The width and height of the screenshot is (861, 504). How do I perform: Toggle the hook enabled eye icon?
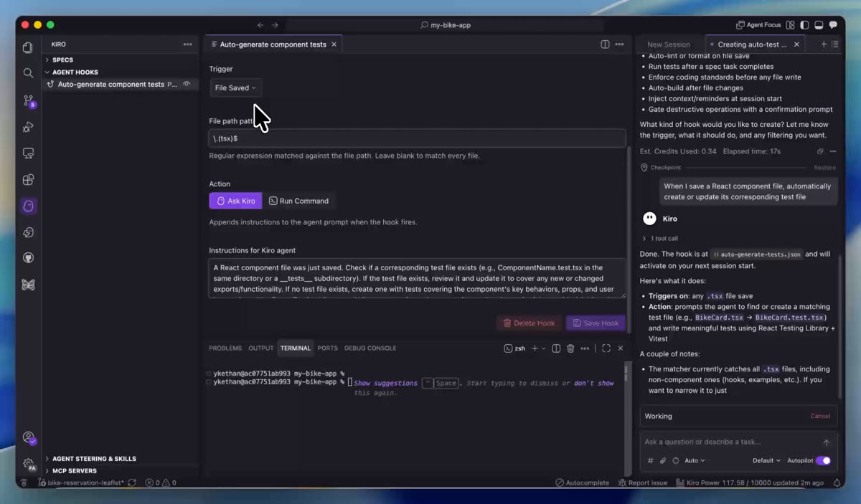187,85
